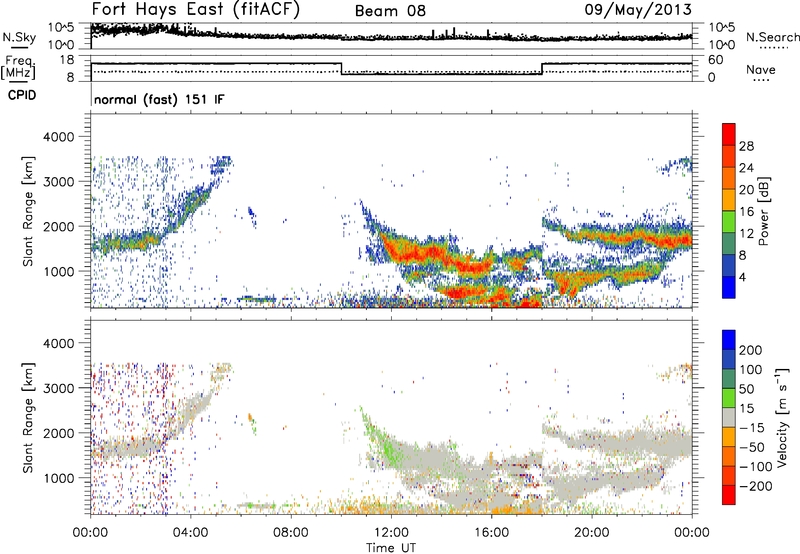Click the "3000" tick of the velocity panel
This screenshot has height=554, width=800.
tap(58, 388)
